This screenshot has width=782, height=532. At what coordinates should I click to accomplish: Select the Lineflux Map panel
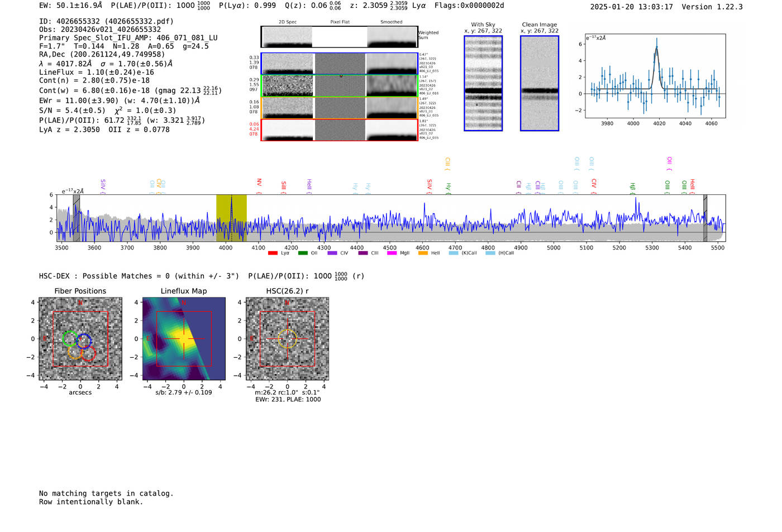[x=184, y=339]
